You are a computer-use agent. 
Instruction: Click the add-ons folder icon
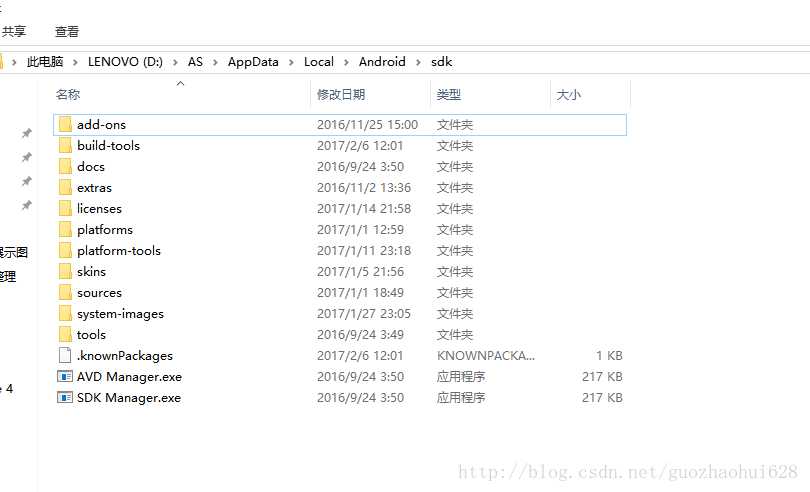click(x=65, y=125)
